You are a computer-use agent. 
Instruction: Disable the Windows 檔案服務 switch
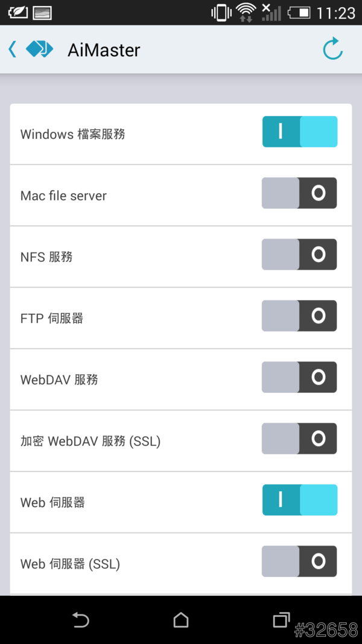coord(299,132)
